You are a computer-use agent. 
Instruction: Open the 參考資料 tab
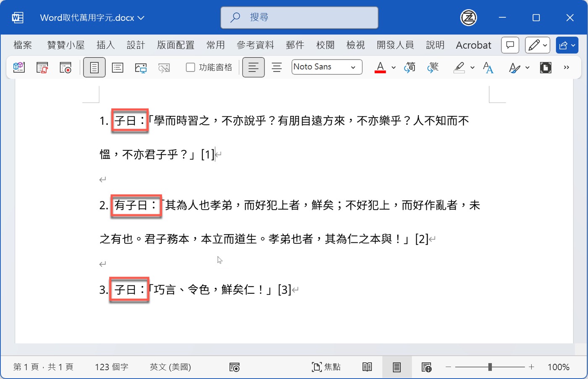coord(255,45)
